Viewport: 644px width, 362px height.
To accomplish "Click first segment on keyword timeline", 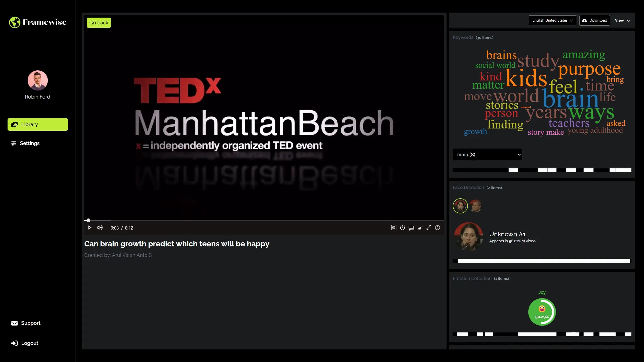I will [513, 170].
